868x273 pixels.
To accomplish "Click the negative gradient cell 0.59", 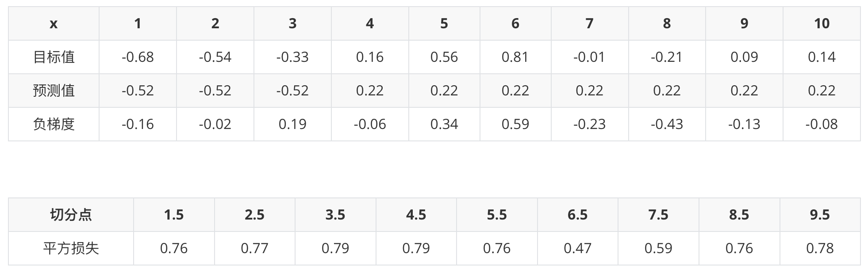I will (x=515, y=124).
